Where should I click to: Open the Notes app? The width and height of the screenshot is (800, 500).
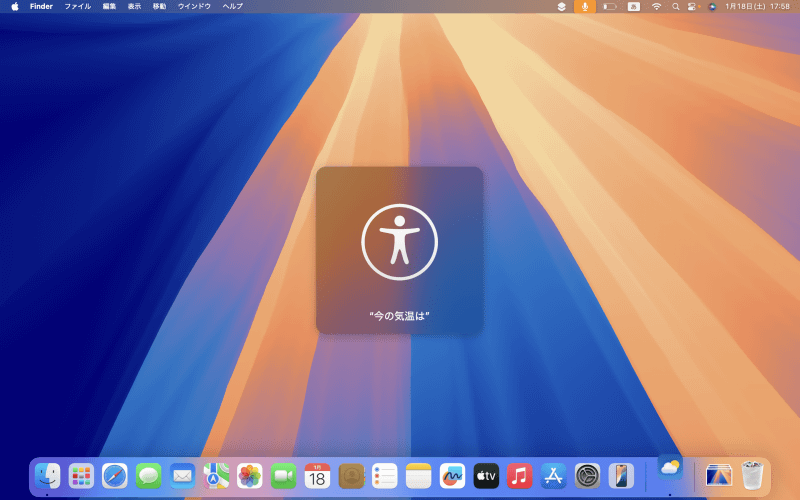[418, 476]
